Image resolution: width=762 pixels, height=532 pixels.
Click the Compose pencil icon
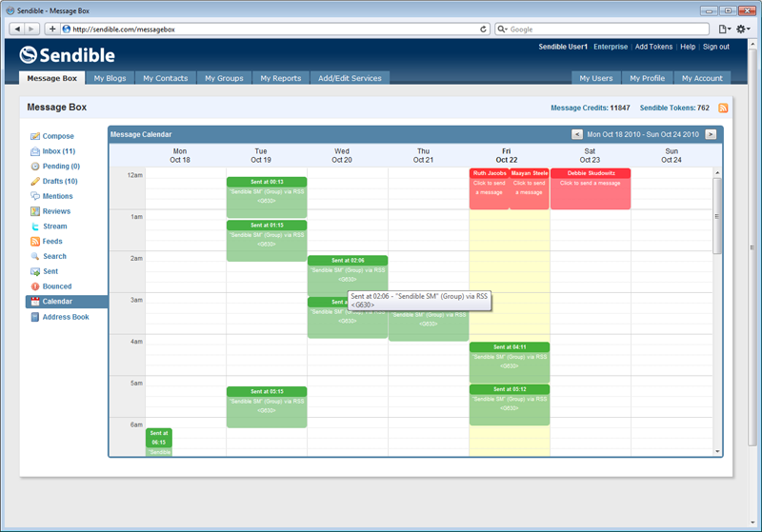click(x=35, y=136)
